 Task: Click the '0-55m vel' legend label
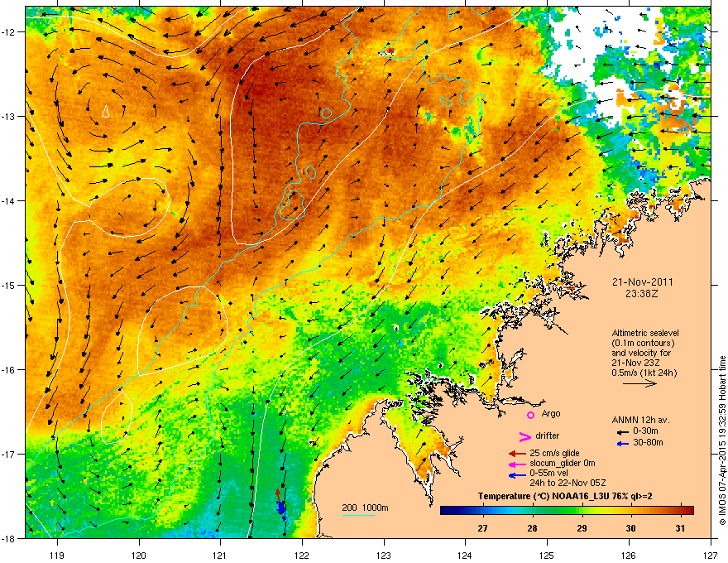coord(548,473)
